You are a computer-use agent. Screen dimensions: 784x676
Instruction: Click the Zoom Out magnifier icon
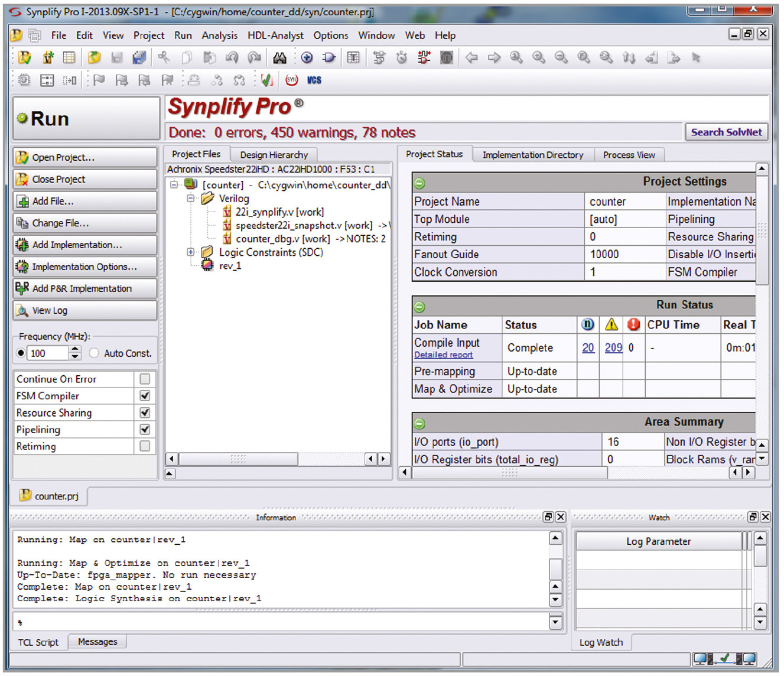[x=561, y=57]
